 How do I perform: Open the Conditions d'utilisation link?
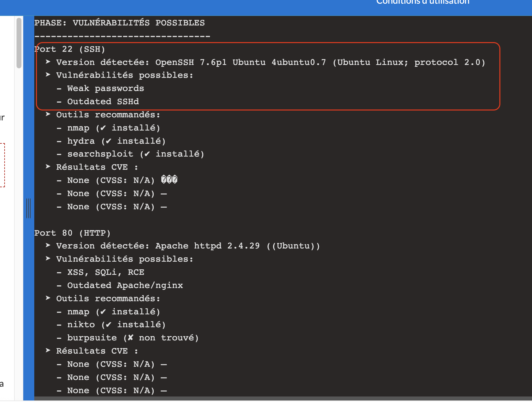pyautogui.click(x=423, y=2)
